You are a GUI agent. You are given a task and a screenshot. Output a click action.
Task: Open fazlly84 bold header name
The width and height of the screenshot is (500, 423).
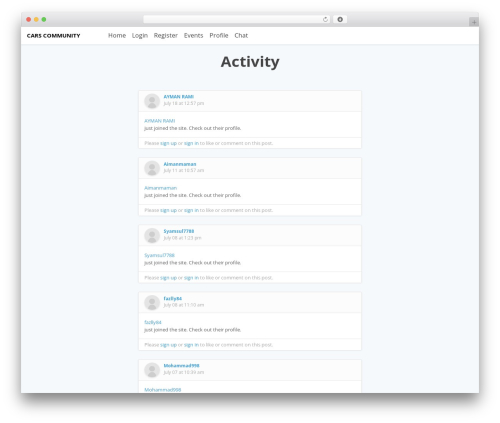click(173, 298)
